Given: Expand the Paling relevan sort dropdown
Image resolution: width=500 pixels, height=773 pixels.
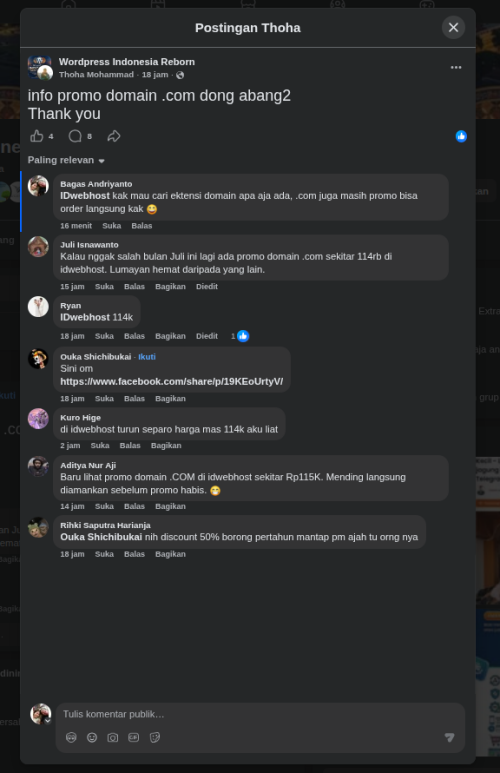Looking at the screenshot, I should [x=66, y=160].
